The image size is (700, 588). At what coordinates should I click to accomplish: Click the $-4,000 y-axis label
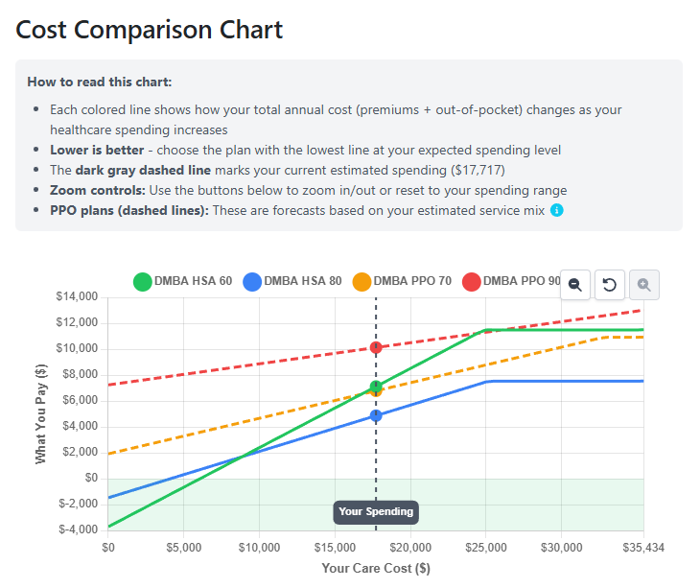point(78,529)
